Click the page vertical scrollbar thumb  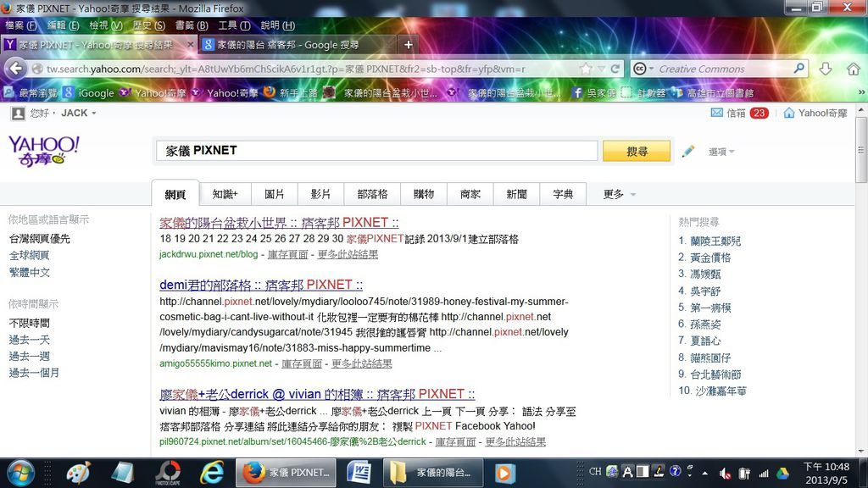coord(861,149)
